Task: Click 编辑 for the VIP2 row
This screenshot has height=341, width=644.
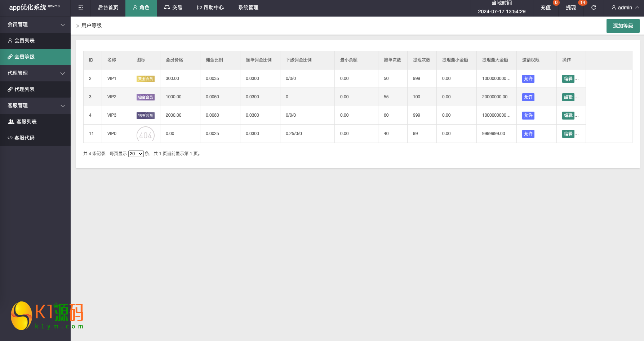Action: (568, 97)
